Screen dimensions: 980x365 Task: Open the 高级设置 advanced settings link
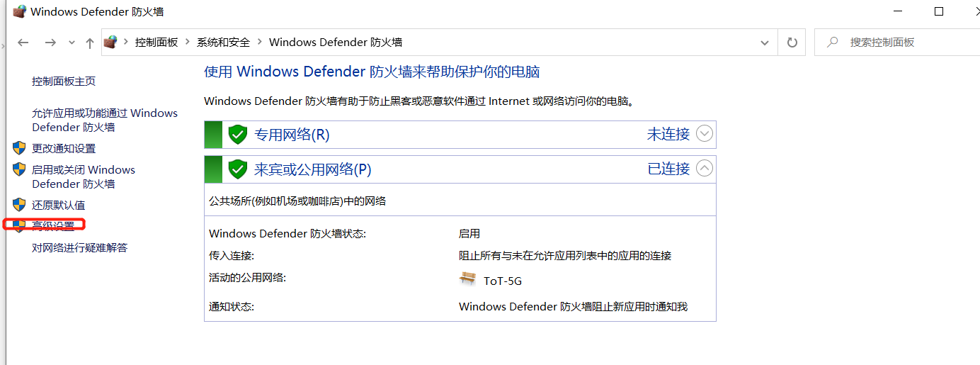pos(53,226)
